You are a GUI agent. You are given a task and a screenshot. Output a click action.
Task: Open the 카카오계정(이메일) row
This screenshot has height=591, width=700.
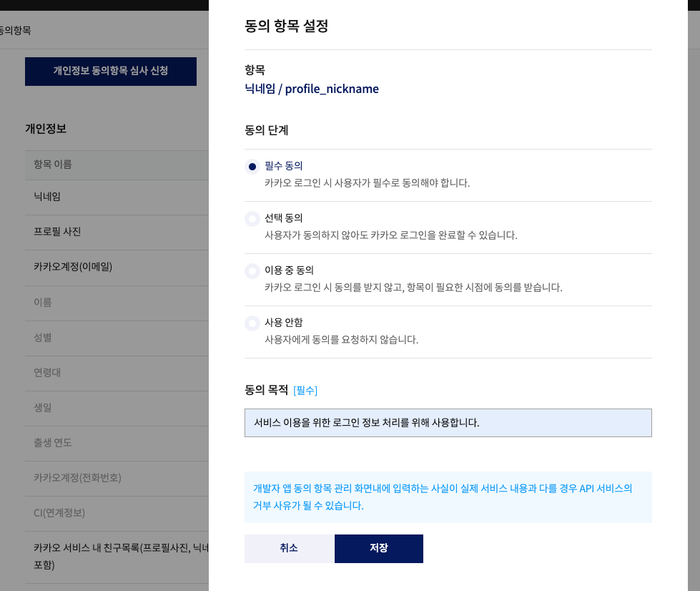pyautogui.click(x=117, y=268)
